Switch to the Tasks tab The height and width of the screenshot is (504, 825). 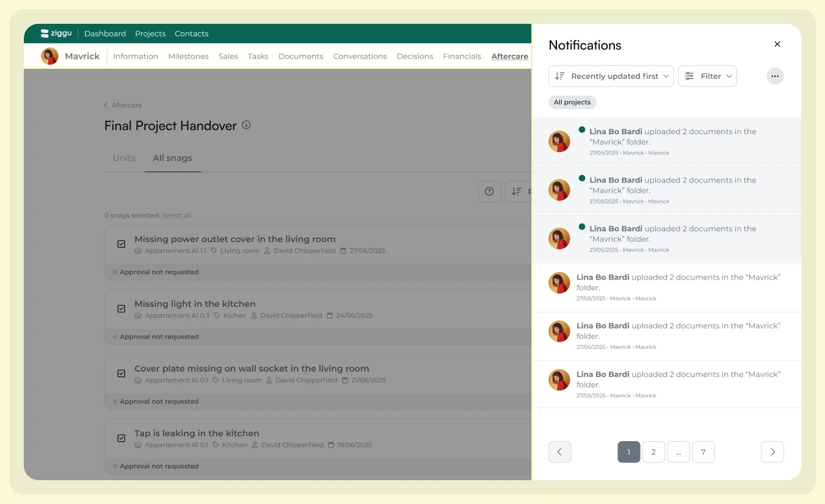258,56
